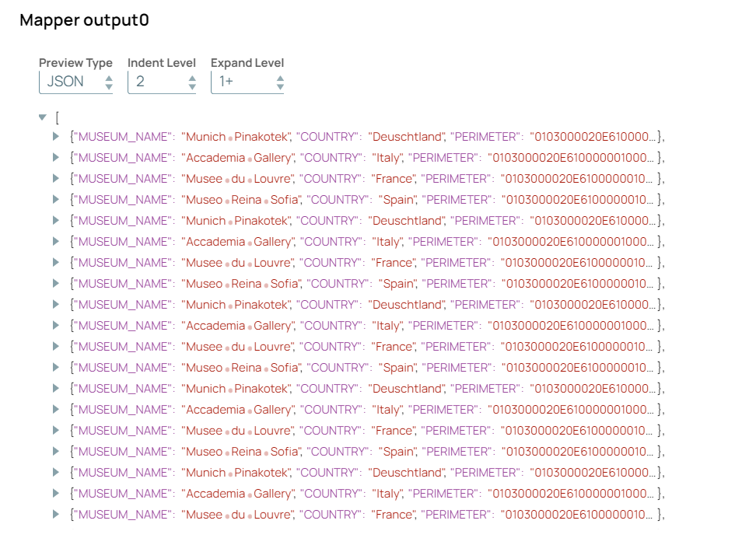This screenshot has height=545, width=756.
Task: Click a truncated PERIMETER value ellipsis
Action: [650, 137]
